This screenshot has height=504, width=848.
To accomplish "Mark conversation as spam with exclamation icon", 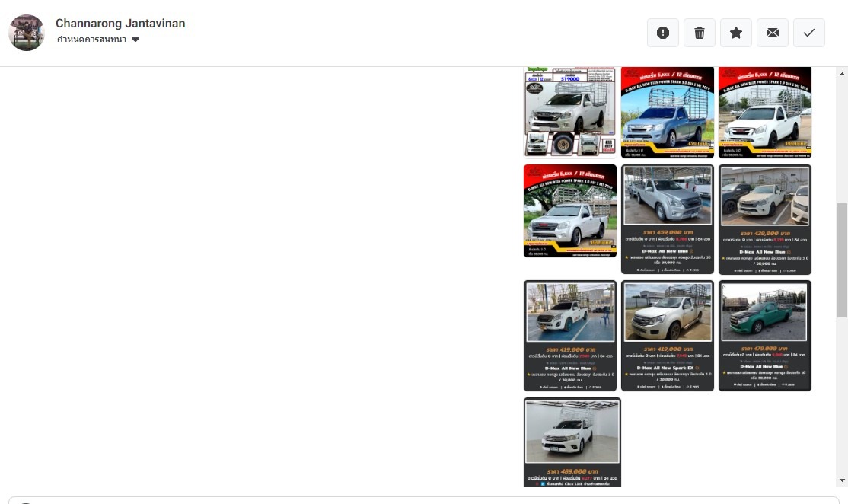I will click(662, 33).
